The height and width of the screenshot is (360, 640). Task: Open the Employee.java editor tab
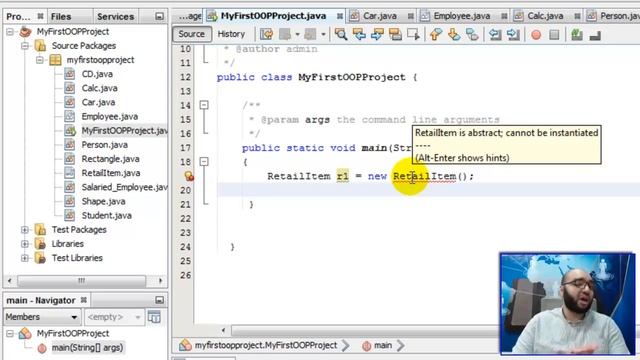[x=462, y=16]
